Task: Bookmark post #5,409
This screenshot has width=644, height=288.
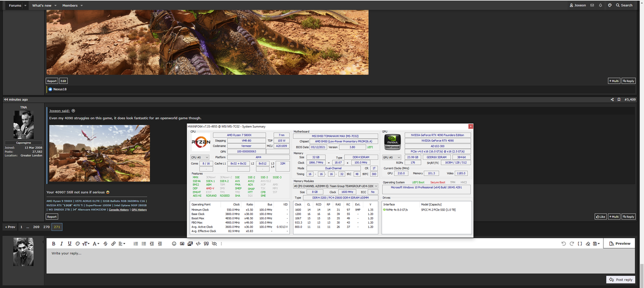Action: pyautogui.click(x=619, y=100)
